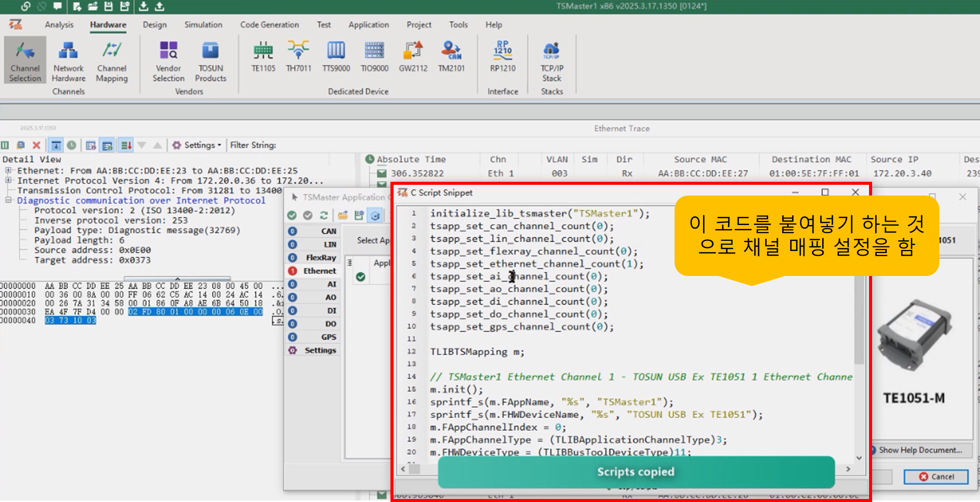Click the upload arrow icon in title bar
Screen dimensions: 980x502
click(x=159, y=6)
